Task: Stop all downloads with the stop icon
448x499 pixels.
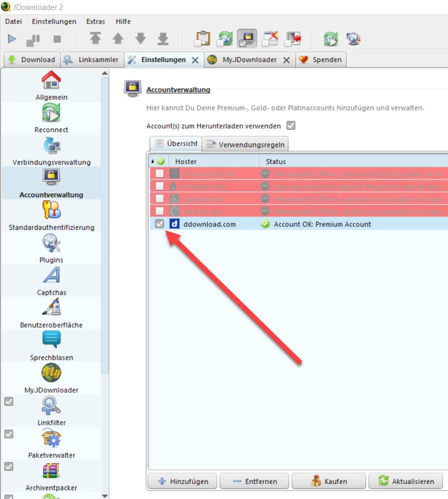Action: tap(57, 39)
